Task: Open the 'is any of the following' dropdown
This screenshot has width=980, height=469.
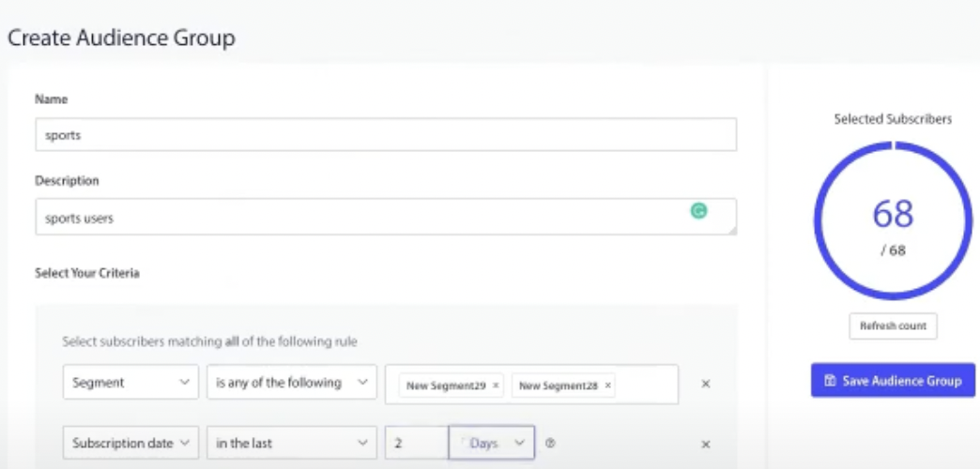Action: pos(292,382)
